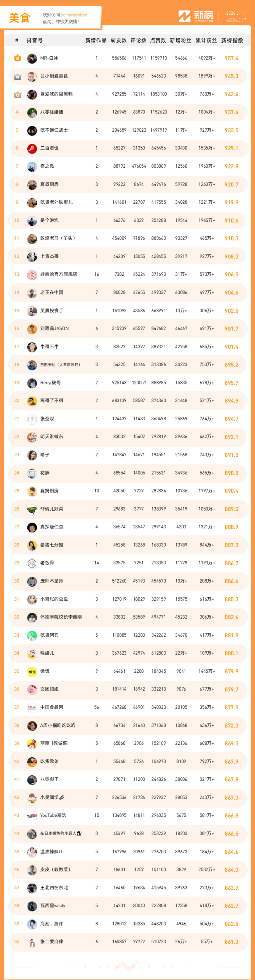This screenshot has width=255, height=980.
Task: Open MR-白冰 profile avatar
Action: tap(32, 59)
